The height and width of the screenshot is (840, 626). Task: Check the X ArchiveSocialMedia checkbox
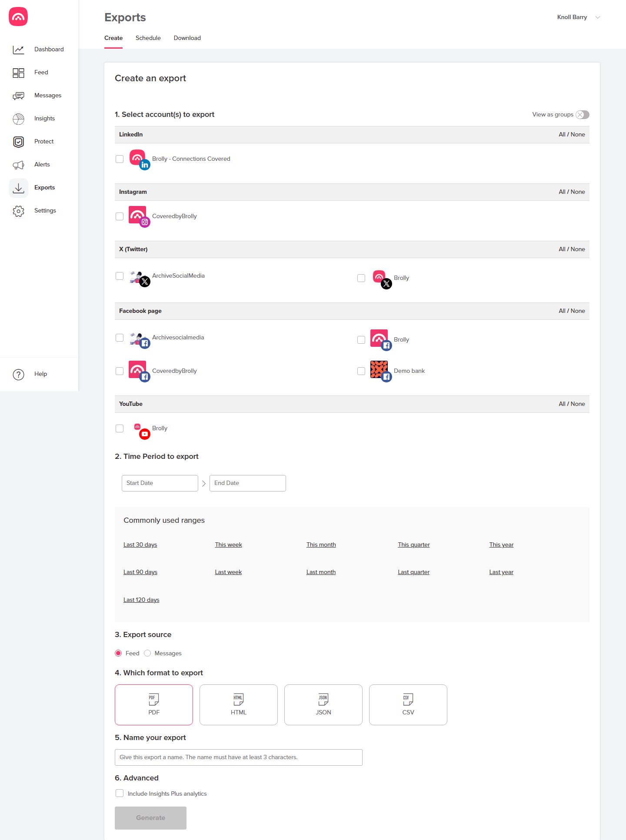(120, 276)
